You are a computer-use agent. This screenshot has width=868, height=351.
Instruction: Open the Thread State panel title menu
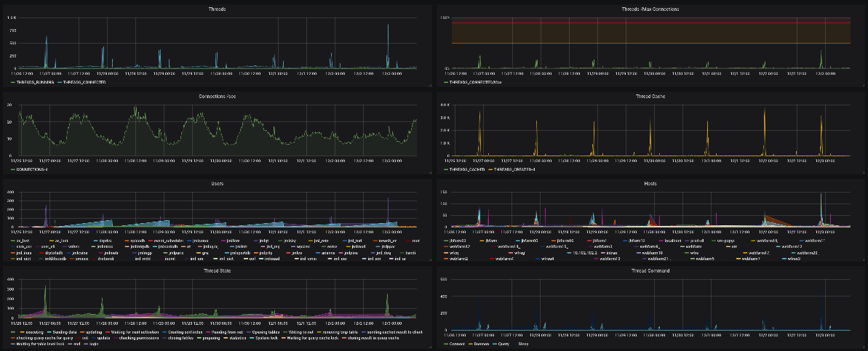point(217,270)
